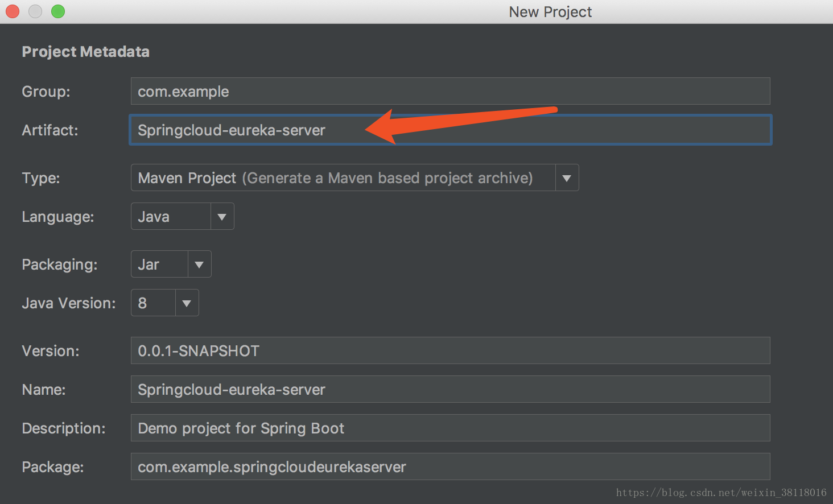Click the Language: label
The image size is (833, 504).
pos(58,217)
